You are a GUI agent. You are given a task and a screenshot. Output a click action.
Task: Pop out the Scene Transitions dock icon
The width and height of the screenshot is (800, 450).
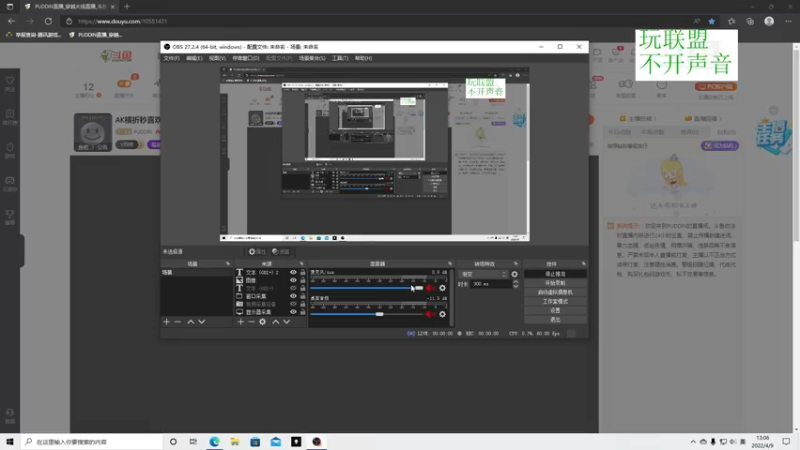[516, 264]
